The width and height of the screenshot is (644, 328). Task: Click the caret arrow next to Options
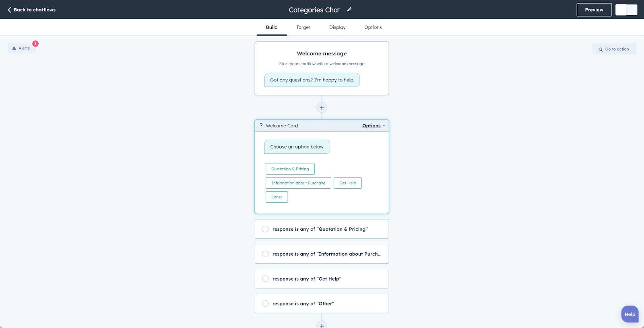pos(384,126)
